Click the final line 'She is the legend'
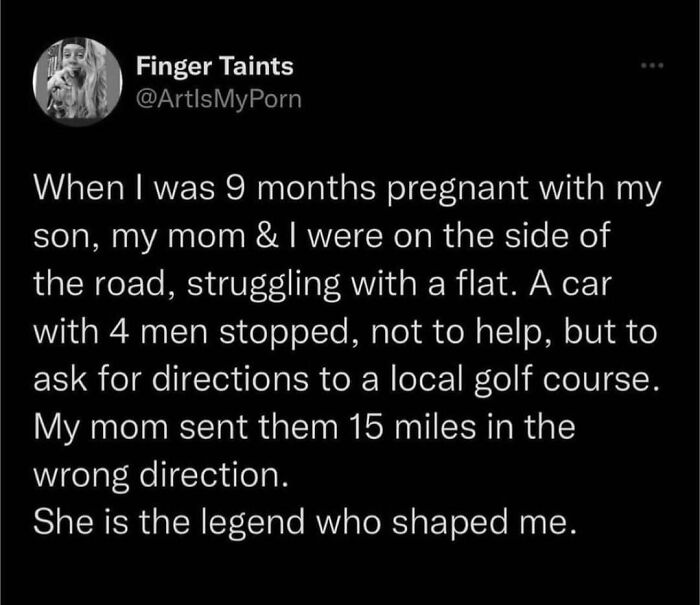Viewport: 700px width, 605px height. coord(305,522)
